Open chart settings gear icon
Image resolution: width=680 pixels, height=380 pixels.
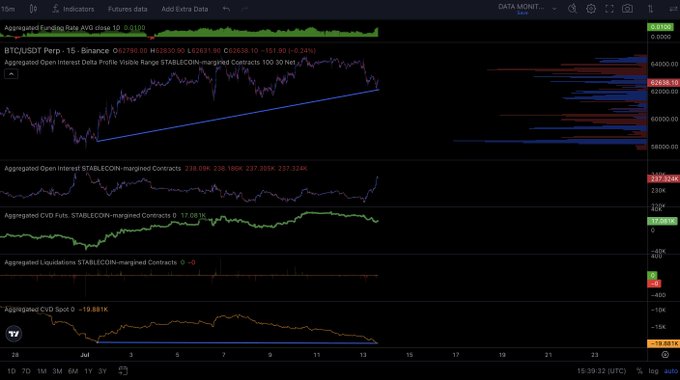[591, 9]
